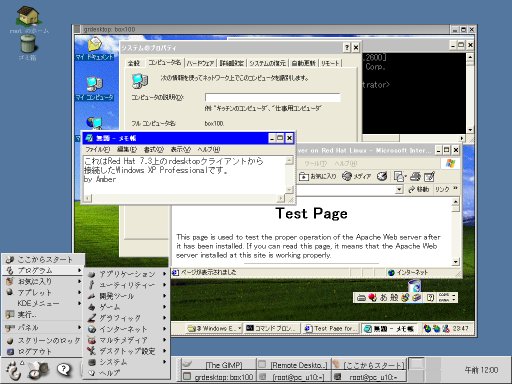Open the Notepad 書式 menu

click(x=154, y=149)
